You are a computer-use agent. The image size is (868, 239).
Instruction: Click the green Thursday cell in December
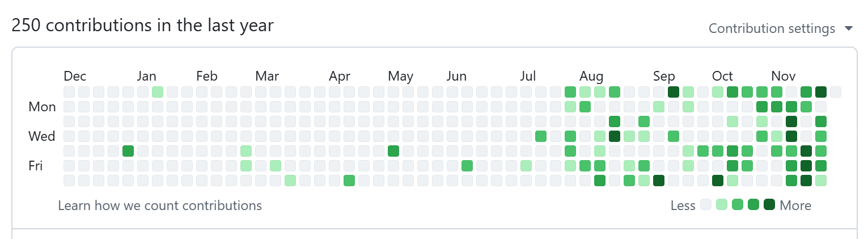pyautogui.click(x=128, y=151)
